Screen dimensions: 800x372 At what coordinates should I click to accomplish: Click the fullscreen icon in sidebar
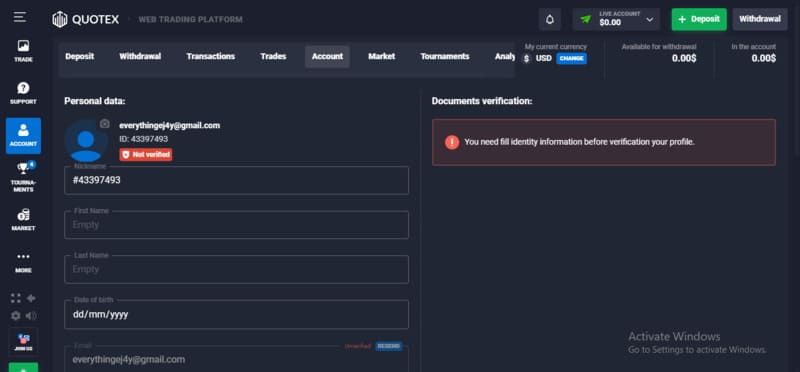click(16, 298)
